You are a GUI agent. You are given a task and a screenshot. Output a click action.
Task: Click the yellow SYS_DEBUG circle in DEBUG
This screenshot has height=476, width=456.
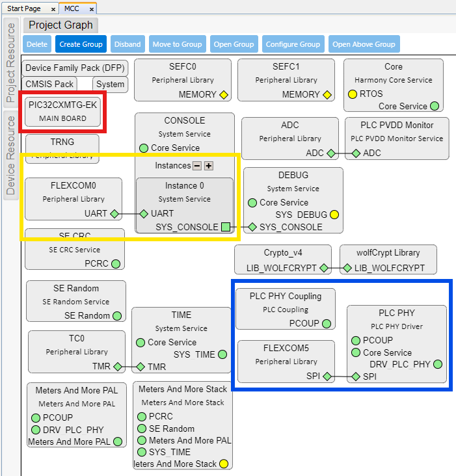[334, 215]
